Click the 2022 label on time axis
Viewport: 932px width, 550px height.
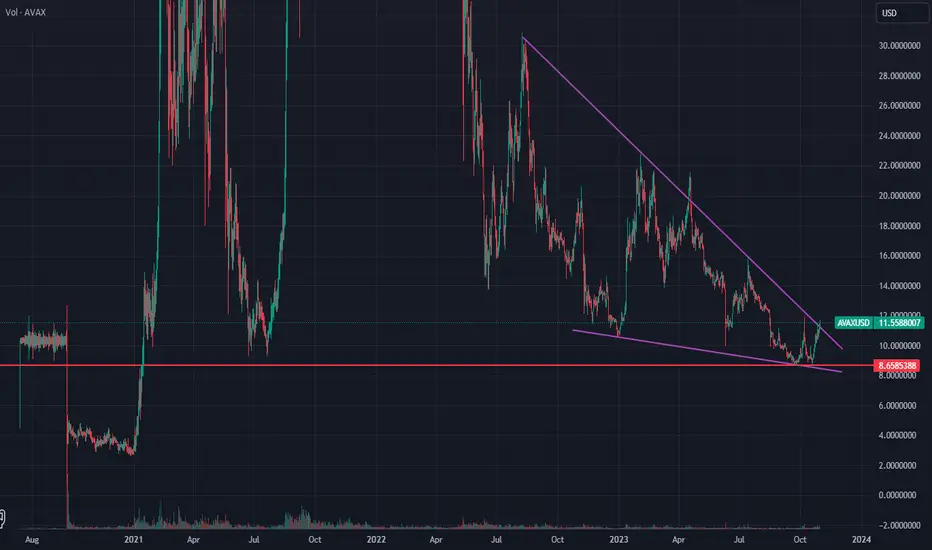point(376,540)
